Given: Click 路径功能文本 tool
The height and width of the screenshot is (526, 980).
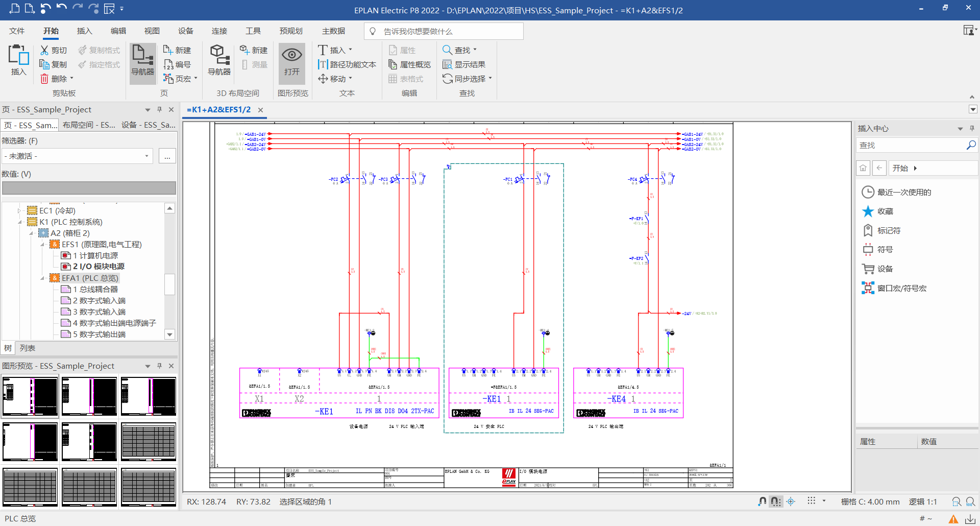Looking at the screenshot, I should 347,64.
